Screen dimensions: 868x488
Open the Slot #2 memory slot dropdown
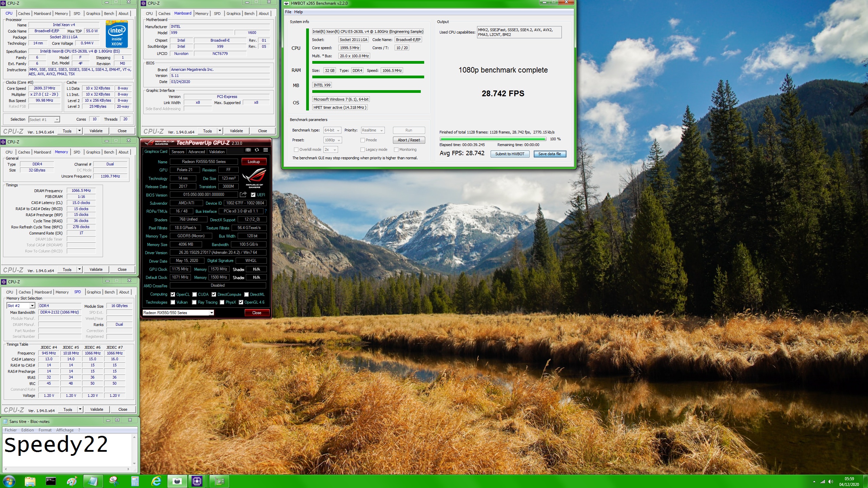(21, 306)
